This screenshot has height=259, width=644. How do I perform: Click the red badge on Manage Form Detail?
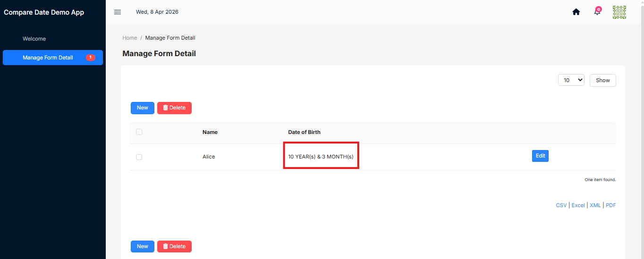(x=91, y=58)
